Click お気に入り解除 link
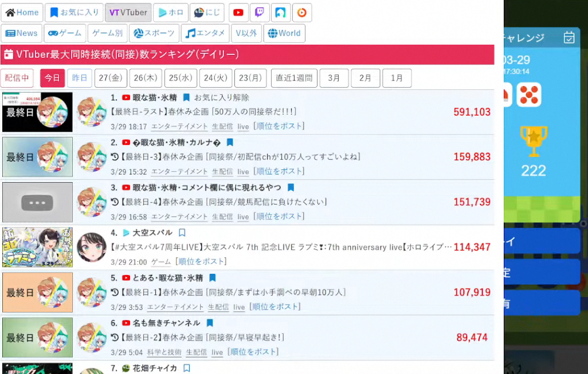The height and width of the screenshot is (374, 588). [x=222, y=97]
